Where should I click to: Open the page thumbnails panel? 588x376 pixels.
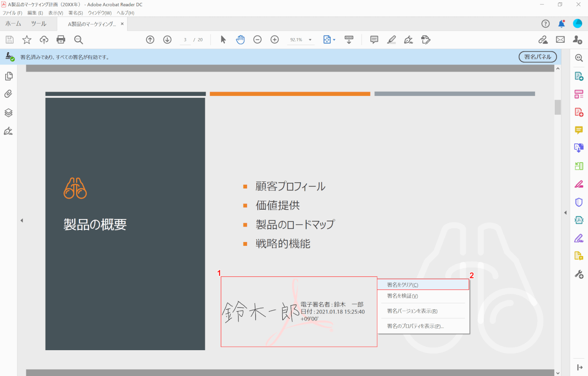coord(8,76)
